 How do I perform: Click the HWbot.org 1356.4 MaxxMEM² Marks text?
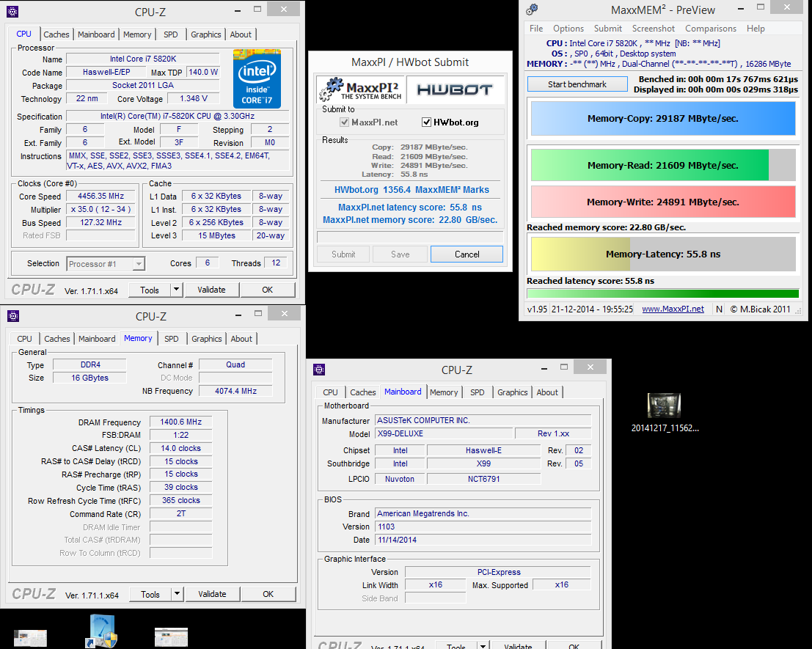tap(412, 190)
